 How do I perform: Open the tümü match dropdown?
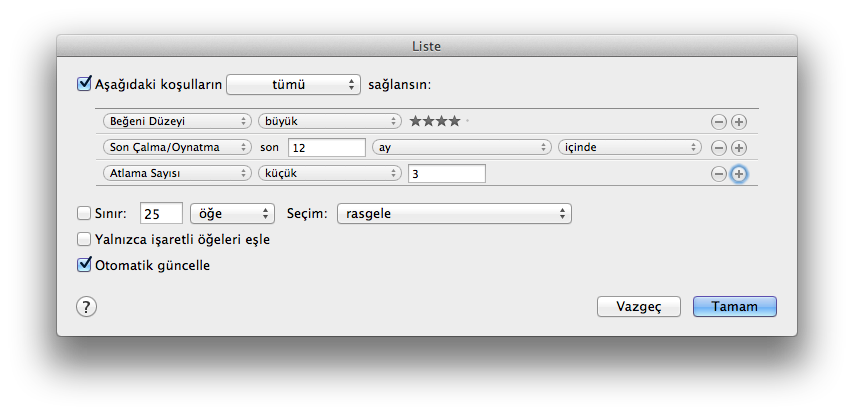[x=293, y=85]
